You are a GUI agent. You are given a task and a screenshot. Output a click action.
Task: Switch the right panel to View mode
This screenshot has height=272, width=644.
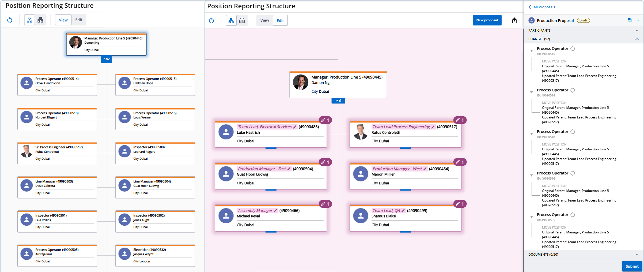264,20
